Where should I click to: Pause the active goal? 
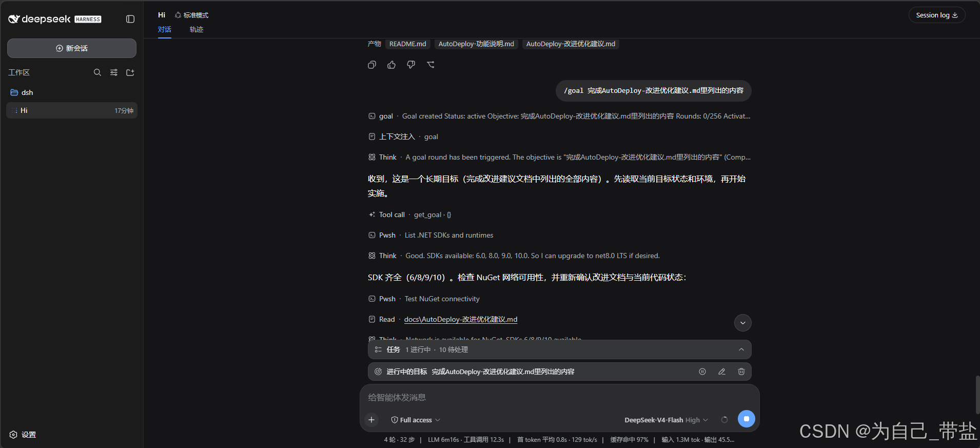pos(702,372)
